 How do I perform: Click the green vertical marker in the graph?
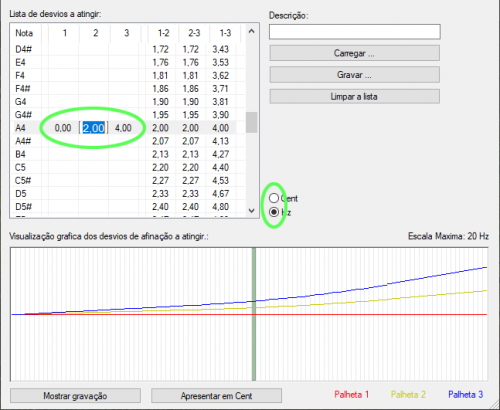click(254, 314)
